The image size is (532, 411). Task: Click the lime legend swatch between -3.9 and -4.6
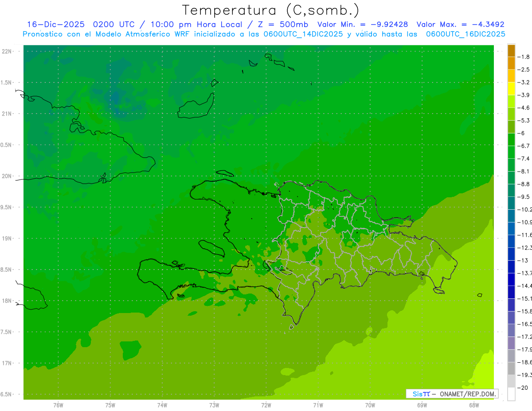pos(511,101)
